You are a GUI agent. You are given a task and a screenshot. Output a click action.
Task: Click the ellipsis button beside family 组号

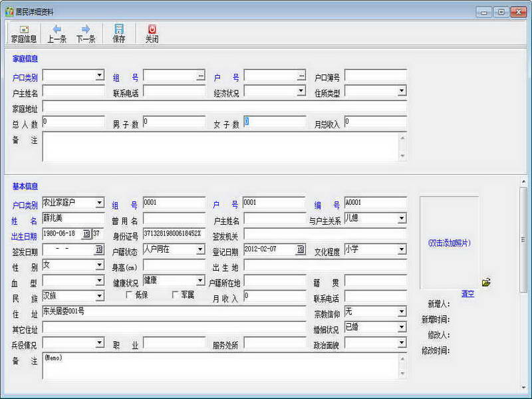pyautogui.click(x=201, y=75)
